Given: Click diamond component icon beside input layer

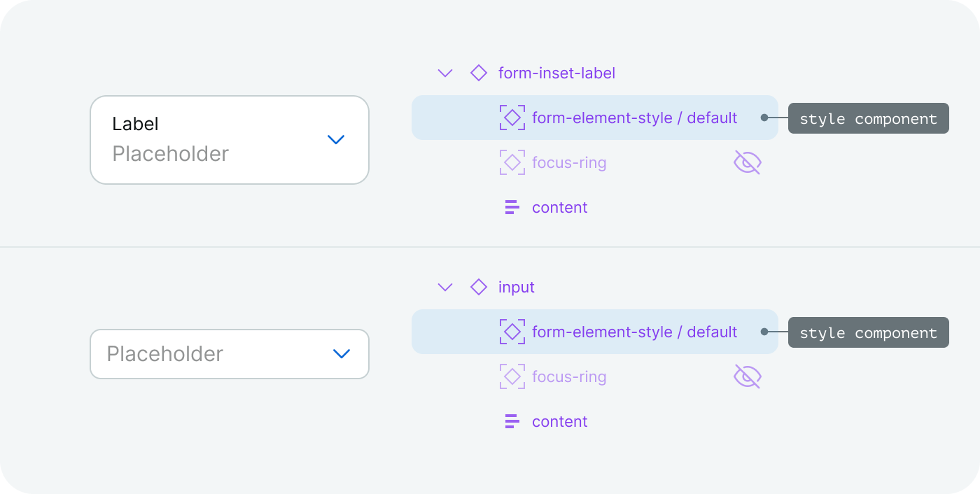Looking at the screenshot, I should tap(479, 287).
